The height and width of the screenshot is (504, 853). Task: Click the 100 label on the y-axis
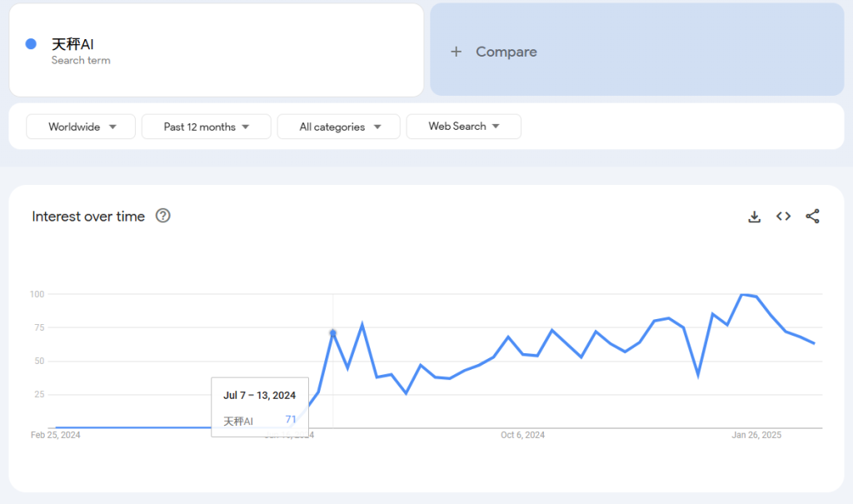pos(37,294)
